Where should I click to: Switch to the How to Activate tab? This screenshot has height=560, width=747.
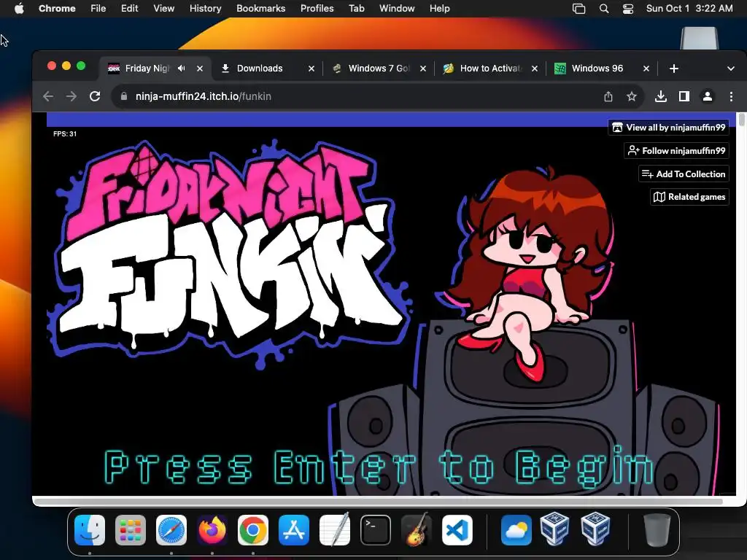click(490, 69)
